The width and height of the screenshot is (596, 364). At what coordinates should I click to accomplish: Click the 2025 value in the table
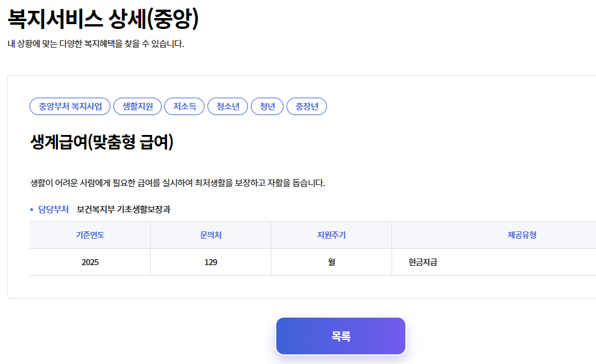pos(89,262)
